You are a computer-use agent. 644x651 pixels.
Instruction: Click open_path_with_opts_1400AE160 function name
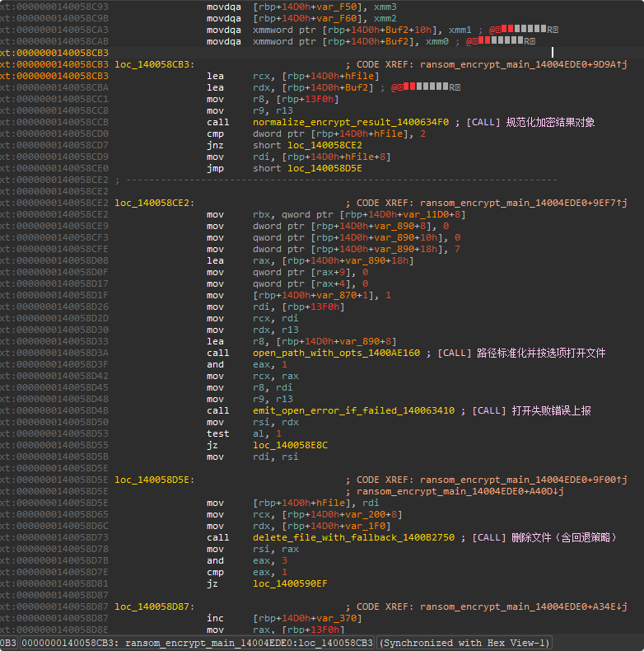[x=336, y=353]
